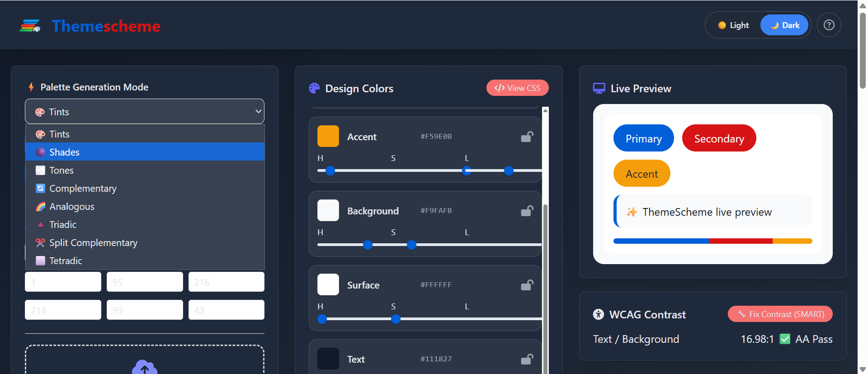Toggle the Text color lock icon
The height and width of the screenshot is (374, 868).
(x=527, y=359)
